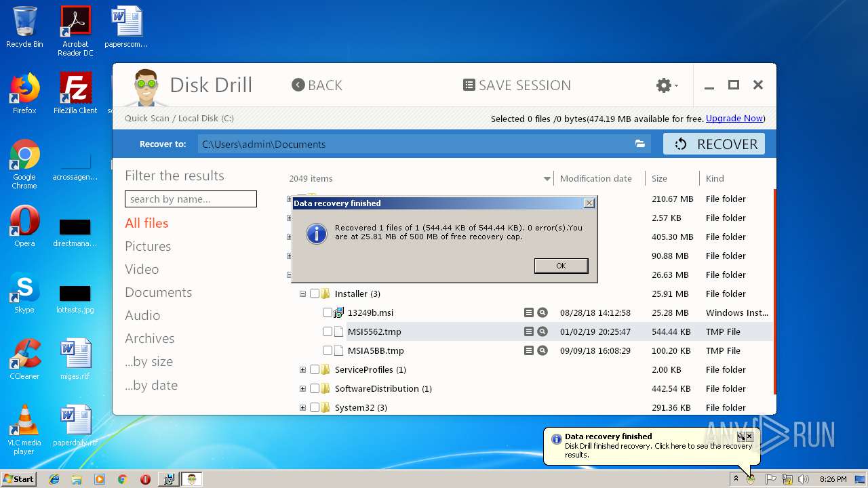Viewport: 868px width, 488px height.
Task: Click SAVE SESSION in Disk Drill header
Action: (517, 85)
